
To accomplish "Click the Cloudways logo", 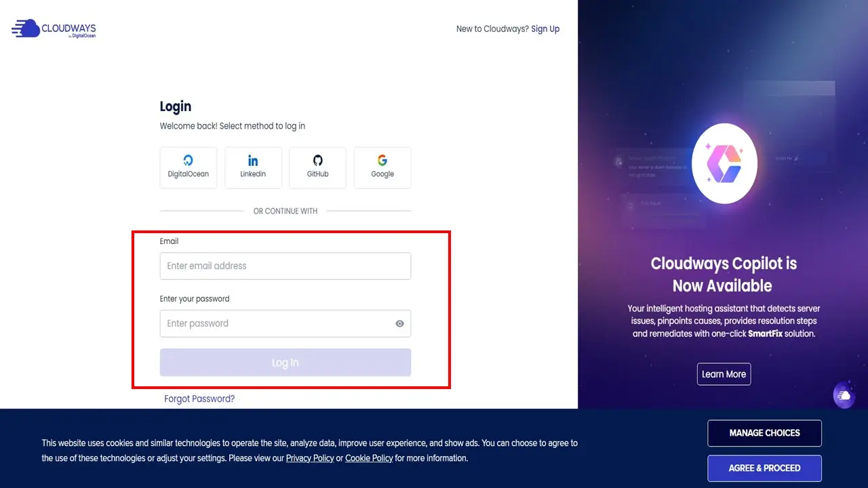I will pos(54,28).
